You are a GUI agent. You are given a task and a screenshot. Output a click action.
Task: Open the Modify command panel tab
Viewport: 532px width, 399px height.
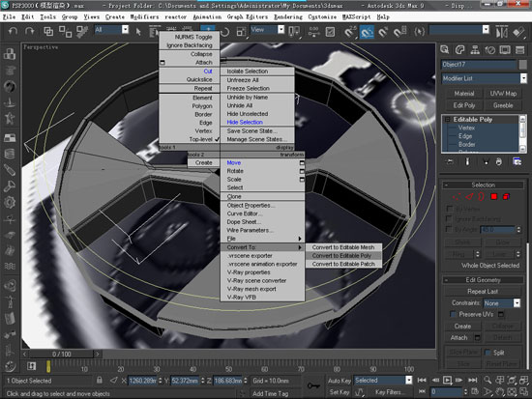coord(459,50)
